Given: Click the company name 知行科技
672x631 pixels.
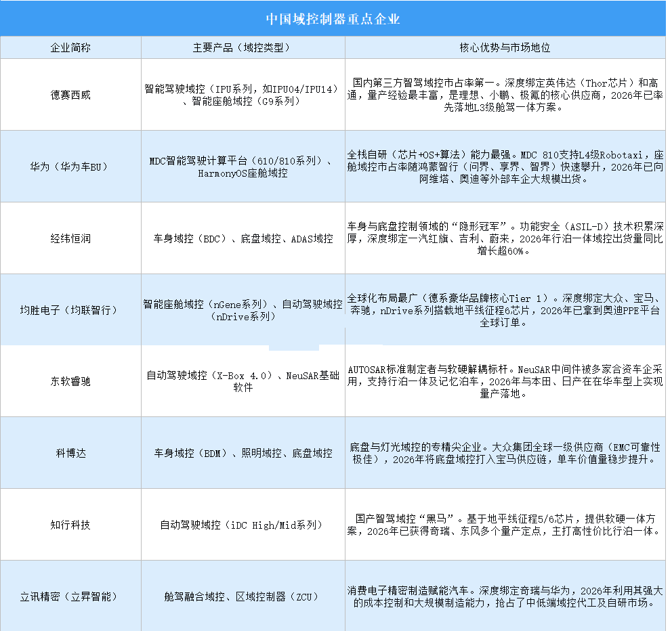Looking at the screenshot, I should [x=70, y=525].
